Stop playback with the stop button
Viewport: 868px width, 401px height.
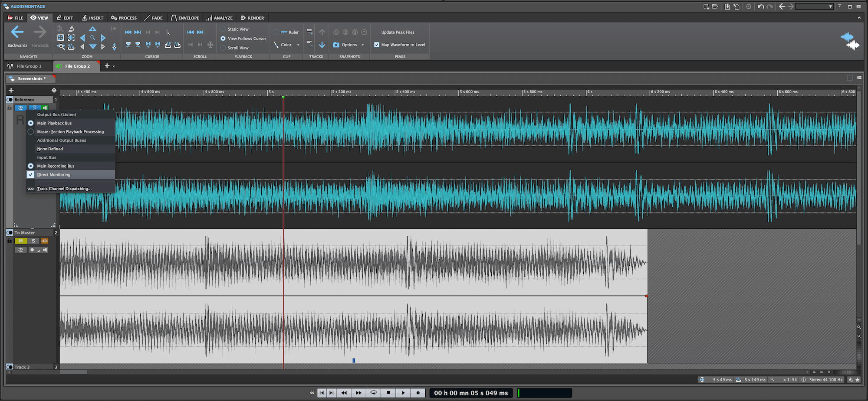click(388, 393)
